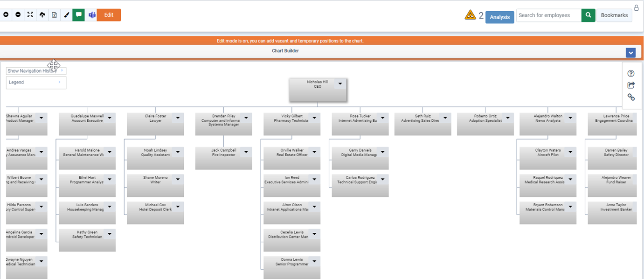Click the Search for employees field
Image resolution: width=644 pixels, height=279 pixels.
coord(548,15)
